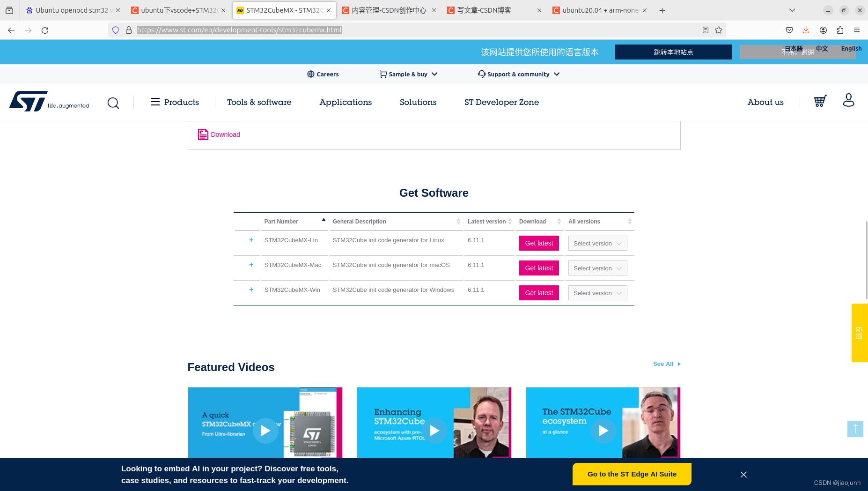Viewport: 868px width, 491px height.
Task: Open Tools & software menu
Action: click(259, 102)
